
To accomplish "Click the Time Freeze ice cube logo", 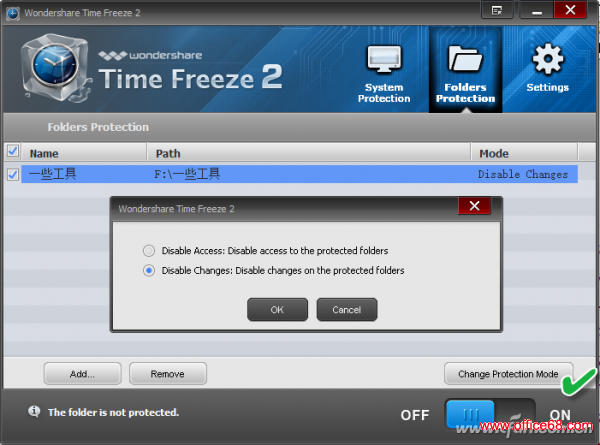I will coord(56,67).
